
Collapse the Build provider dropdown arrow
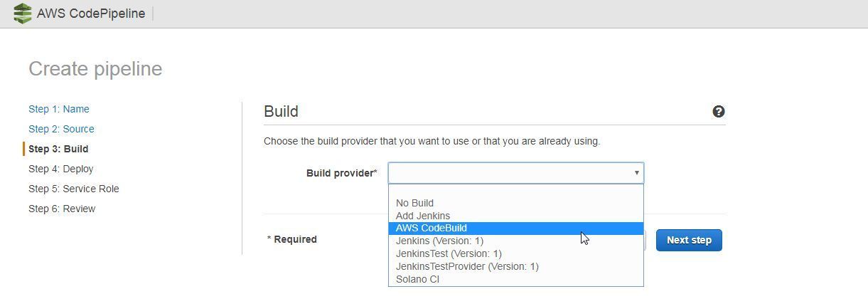pos(636,173)
